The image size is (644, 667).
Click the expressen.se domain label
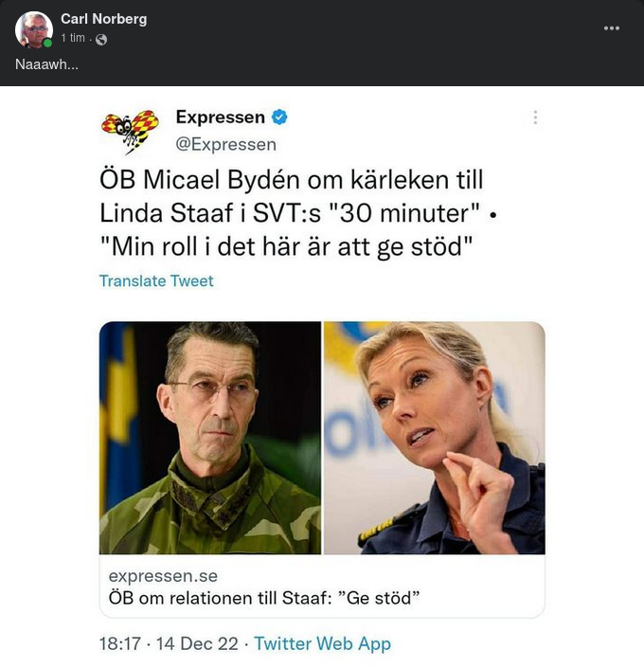163,576
